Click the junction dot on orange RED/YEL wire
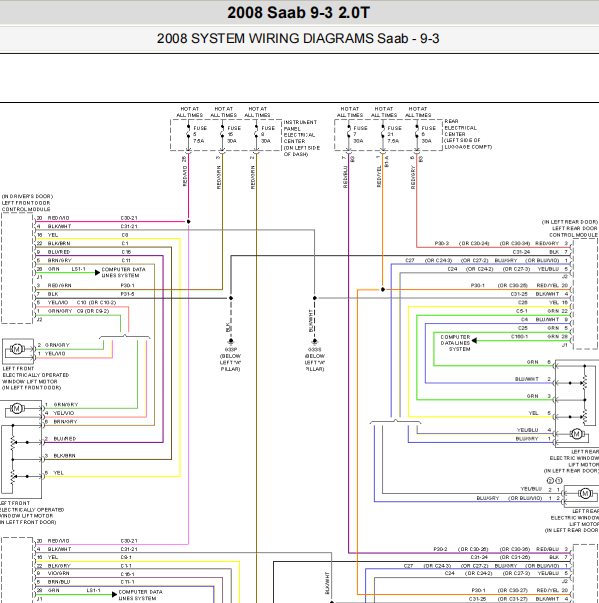599x603 pixels. [383, 290]
